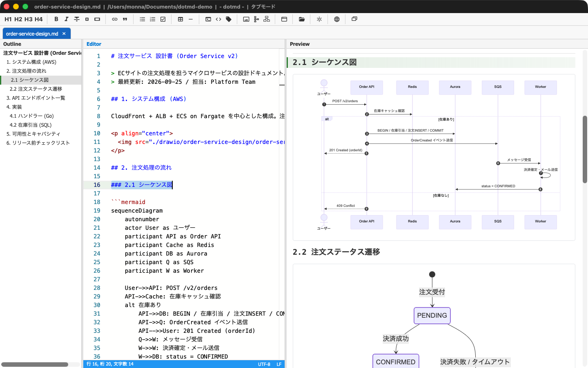Image resolution: width=588 pixels, height=368 pixels.
Task: Open outline item 3. API エンドポイント一覧
Action: coord(36,98)
